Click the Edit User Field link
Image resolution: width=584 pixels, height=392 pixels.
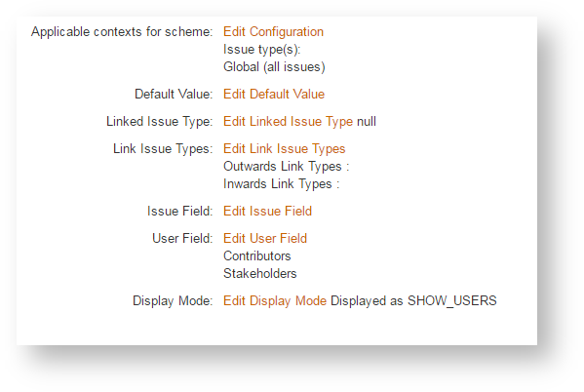tap(265, 239)
